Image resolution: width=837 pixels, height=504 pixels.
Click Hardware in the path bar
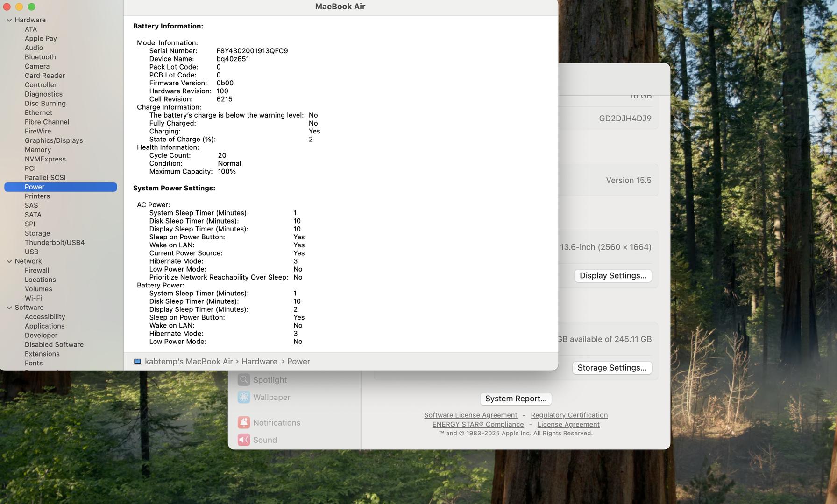click(259, 362)
